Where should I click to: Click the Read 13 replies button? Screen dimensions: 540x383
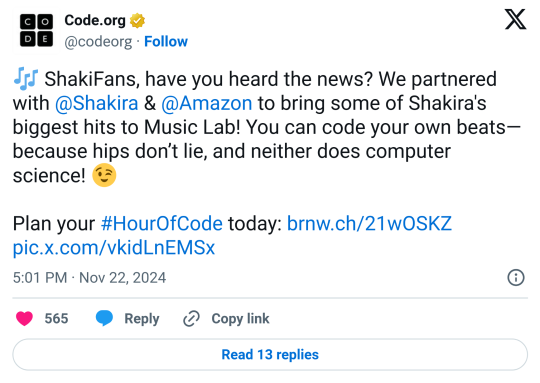(270, 354)
